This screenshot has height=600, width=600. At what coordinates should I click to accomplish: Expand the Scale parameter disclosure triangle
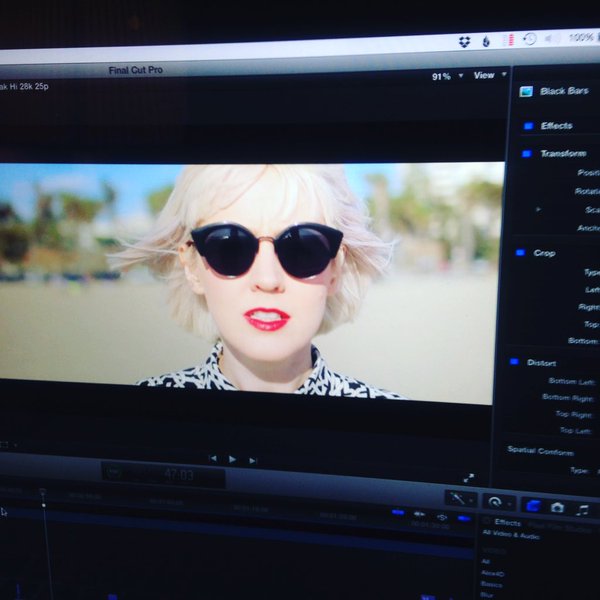(x=539, y=209)
